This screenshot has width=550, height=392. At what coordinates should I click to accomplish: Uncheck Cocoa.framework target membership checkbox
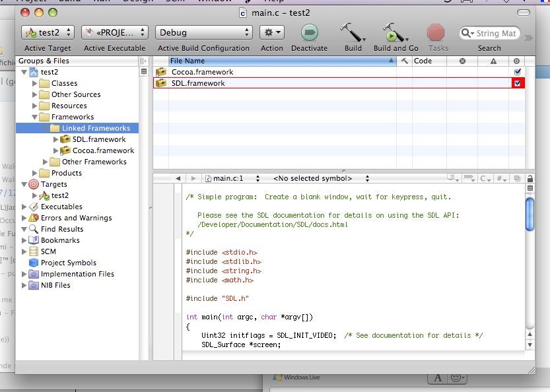518,72
